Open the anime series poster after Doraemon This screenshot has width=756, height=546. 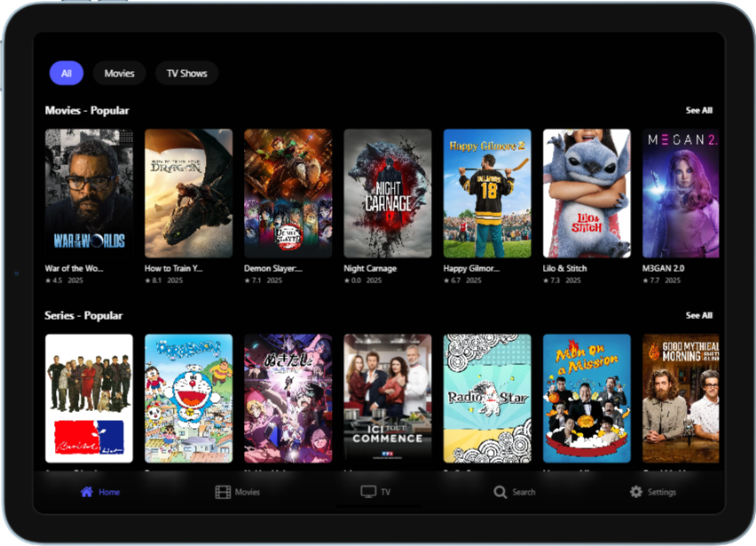[287, 399]
